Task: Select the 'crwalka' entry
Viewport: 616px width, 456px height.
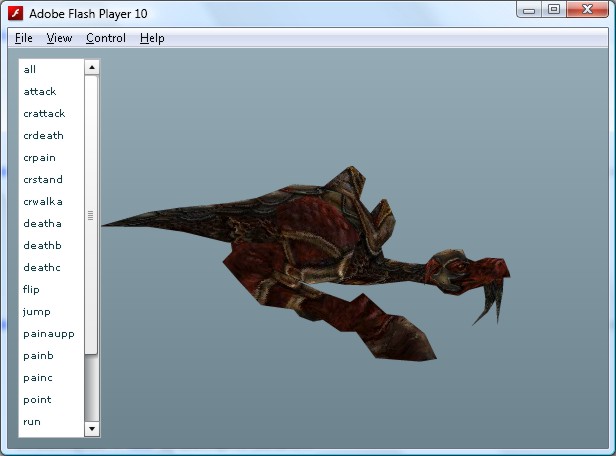Action: coord(51,201)
